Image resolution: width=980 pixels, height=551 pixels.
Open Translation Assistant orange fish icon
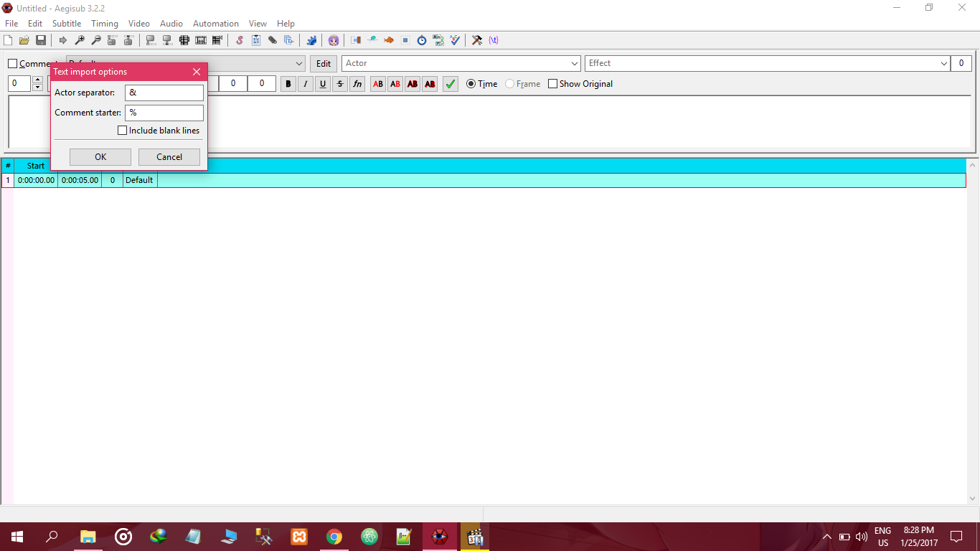(x=389, y=40)
